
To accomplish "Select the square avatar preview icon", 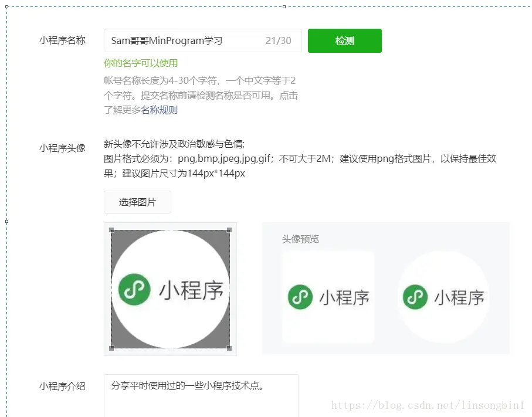I will (x=328, y=296).
